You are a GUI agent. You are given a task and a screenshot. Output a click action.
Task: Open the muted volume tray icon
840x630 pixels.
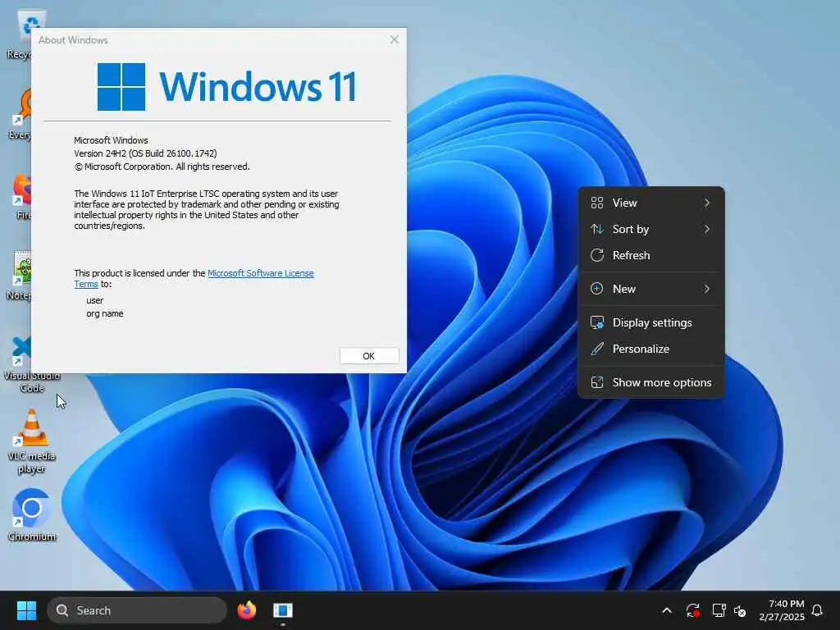[741, 610]
